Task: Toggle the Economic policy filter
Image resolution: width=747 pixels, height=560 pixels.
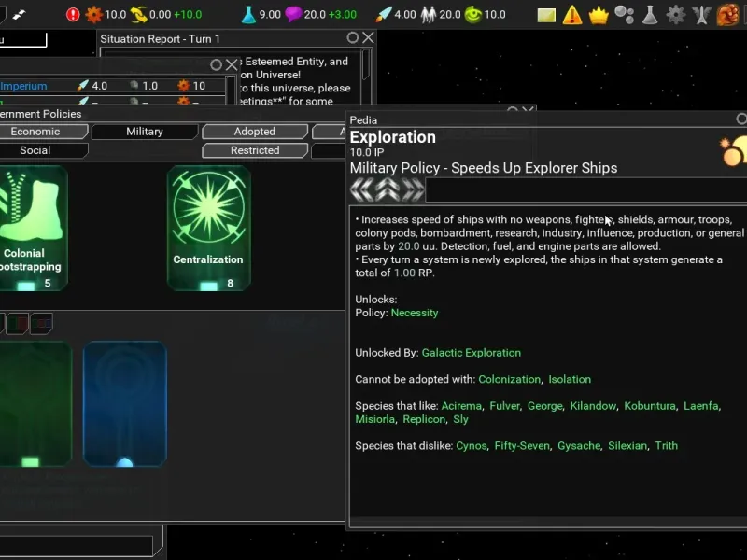Action: (x=41, y=132)
